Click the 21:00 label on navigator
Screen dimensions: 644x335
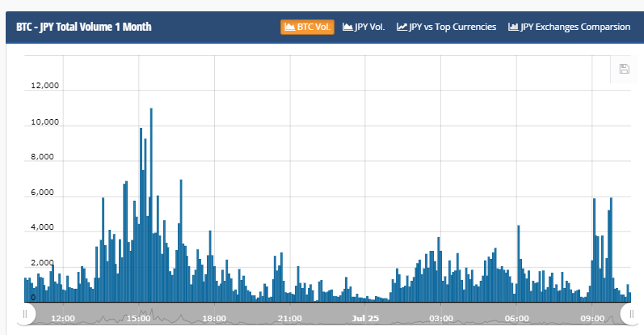[x=289, y=319]
